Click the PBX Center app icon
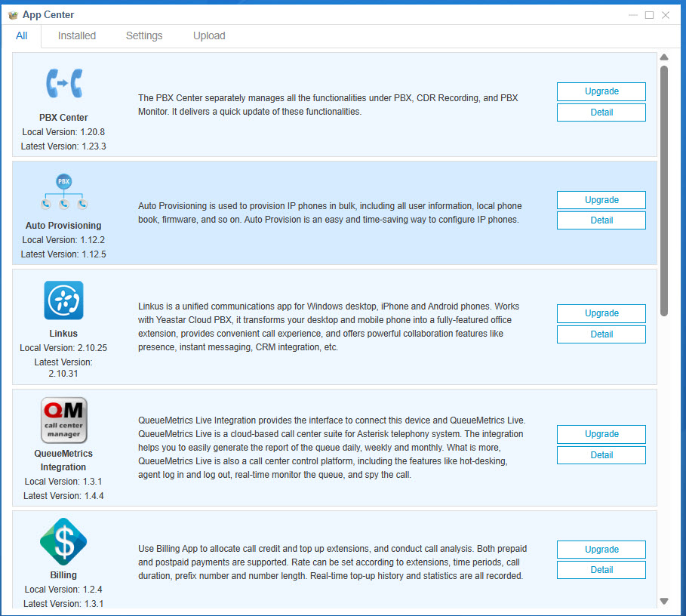The width and height of the screenshot is (686, 616). coord(63,83)
